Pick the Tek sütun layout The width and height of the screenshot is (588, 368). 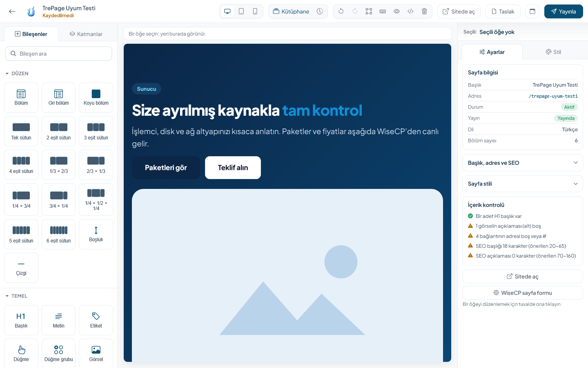(x=21, y=131)
